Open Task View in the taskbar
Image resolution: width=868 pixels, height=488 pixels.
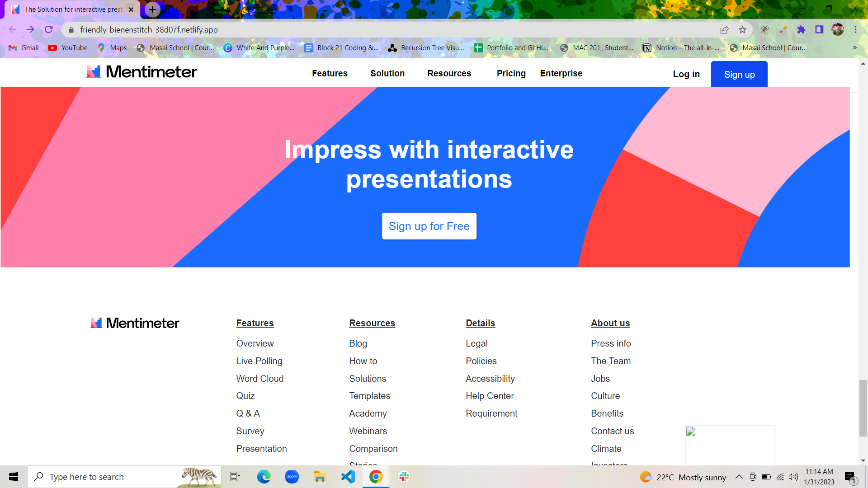pos(235,477)
